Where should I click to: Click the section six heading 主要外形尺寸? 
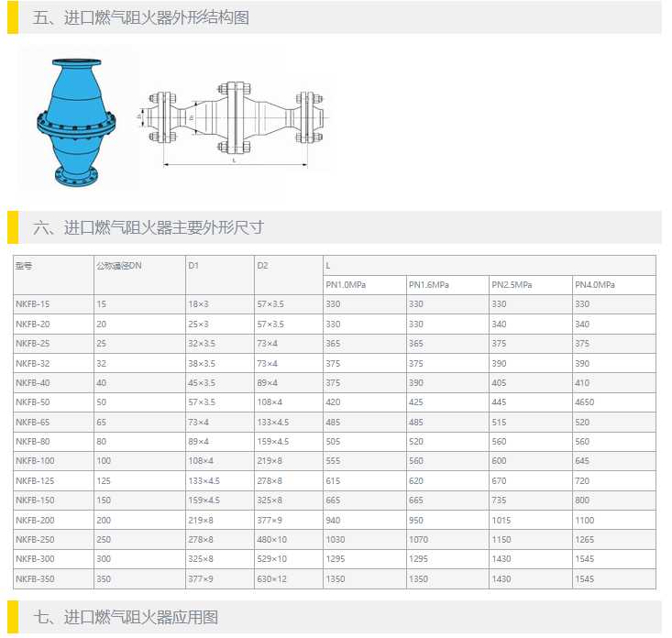coord(149,227)
